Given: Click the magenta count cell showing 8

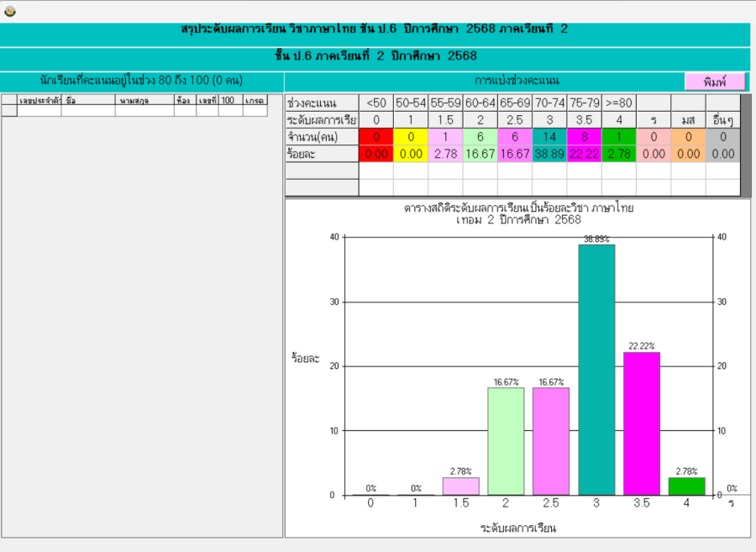Looking at the screenshot, I should pyautogui.click(x=584, y=137).
